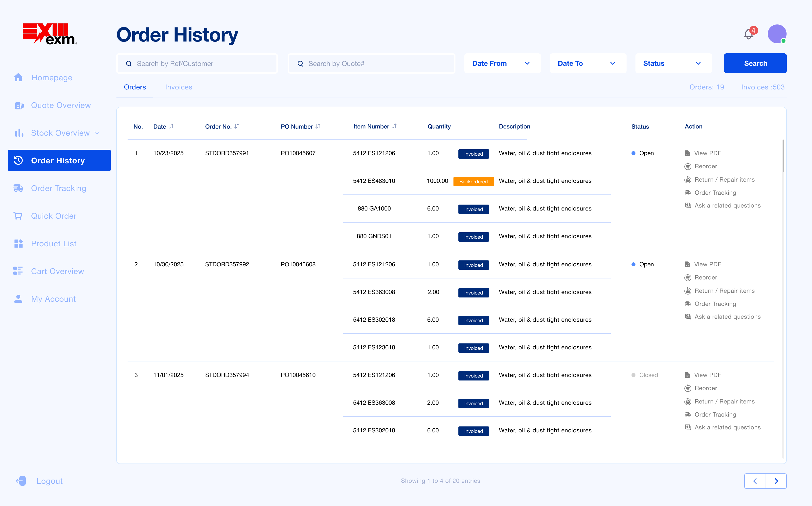Click the Logout icon
The width and height of the screenshot is (812, 506).
click(x=21, y=481)
